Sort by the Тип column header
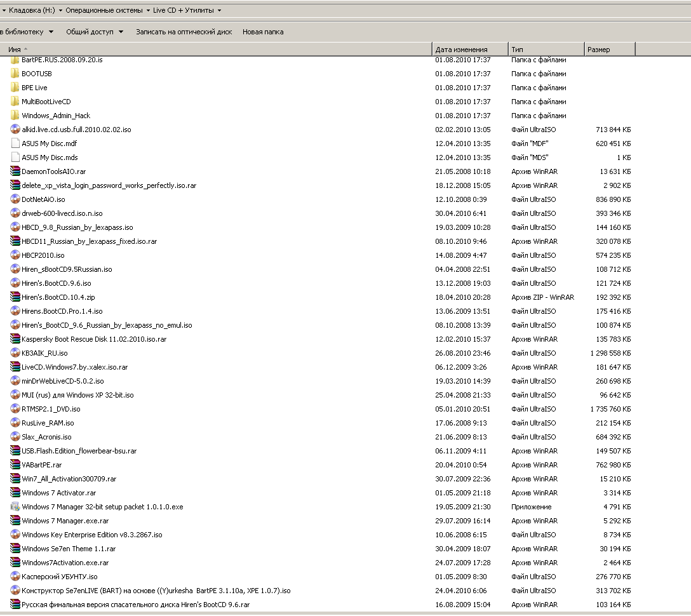This screenshot has width=691, height=616. tap(546, 50)
